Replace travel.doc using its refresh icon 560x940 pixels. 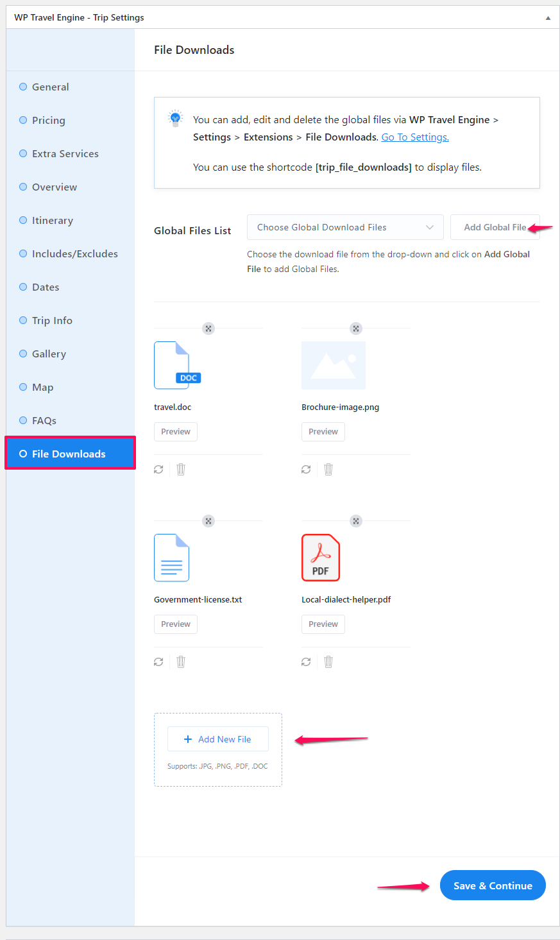(x=158, y=470)
